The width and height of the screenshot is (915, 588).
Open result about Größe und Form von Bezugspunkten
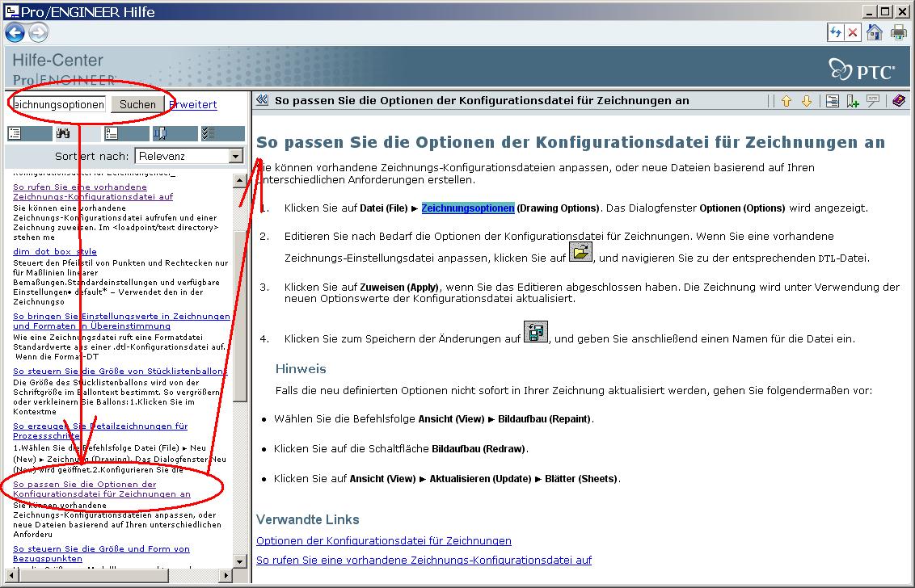coord(101,553)
